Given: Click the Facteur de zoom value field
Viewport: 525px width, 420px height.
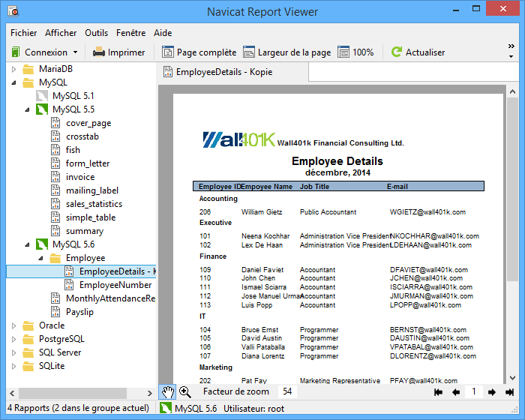Looking at the screenshot, I should (287, 391).
